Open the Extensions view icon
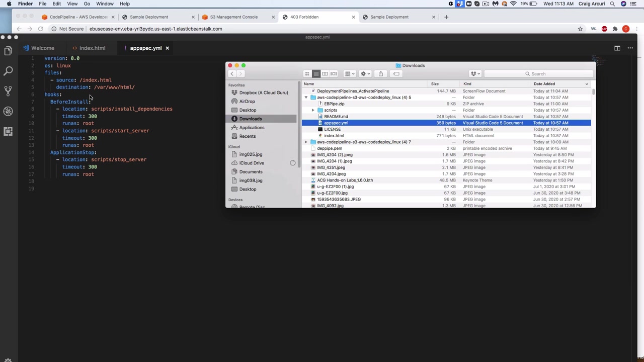 [x=8, y=131]
